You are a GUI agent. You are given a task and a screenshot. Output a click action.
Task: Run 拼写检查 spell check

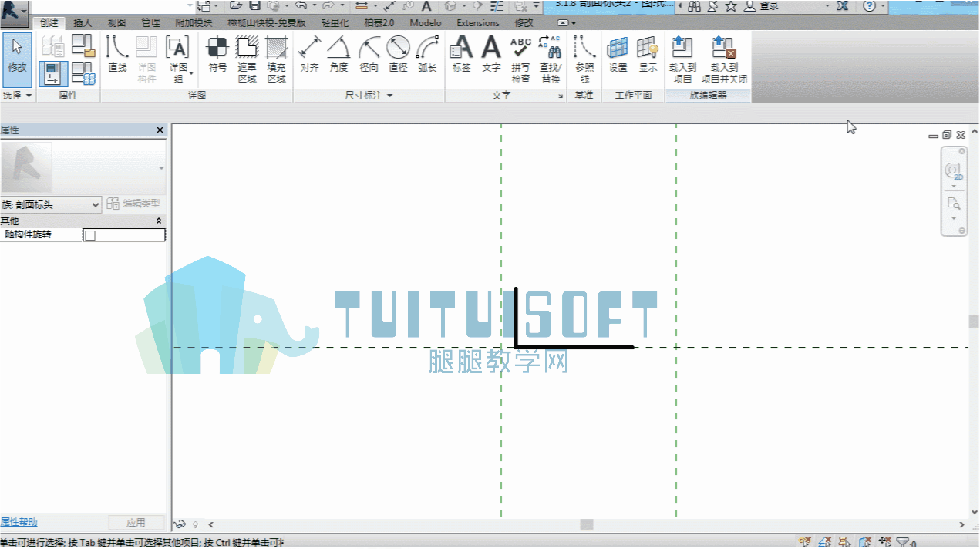[520, 59]
